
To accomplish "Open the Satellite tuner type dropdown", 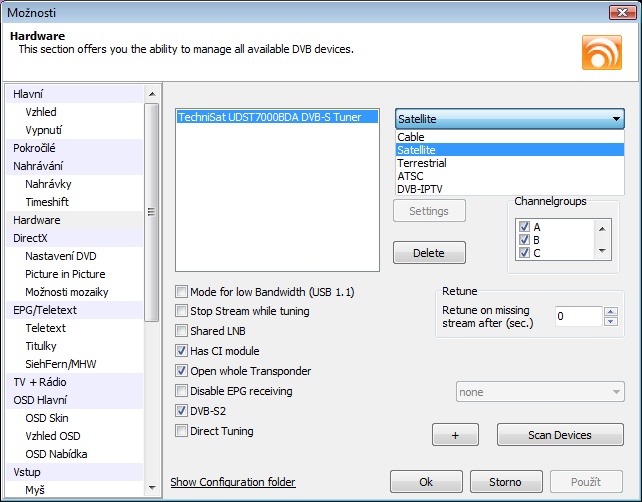I will pos(509,119).
